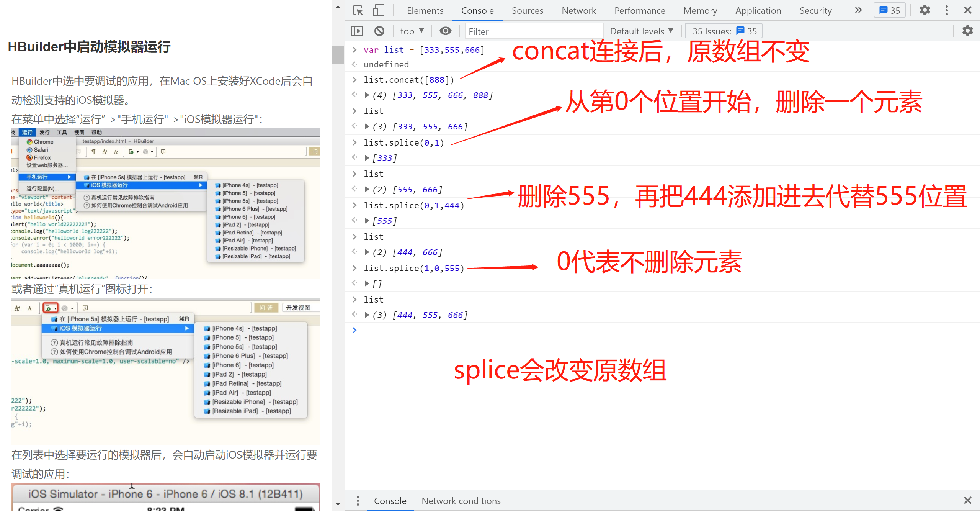The width and height of the screenshot is (980, 511).
Task: Expand the (3) [444, 555, 666] array result
Action: point(367,315)
